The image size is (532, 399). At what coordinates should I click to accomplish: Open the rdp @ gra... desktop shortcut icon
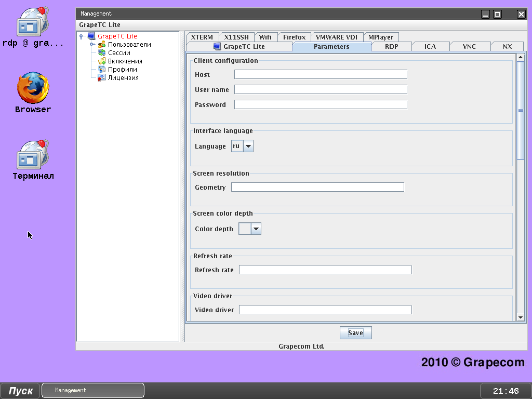[33, 21]
